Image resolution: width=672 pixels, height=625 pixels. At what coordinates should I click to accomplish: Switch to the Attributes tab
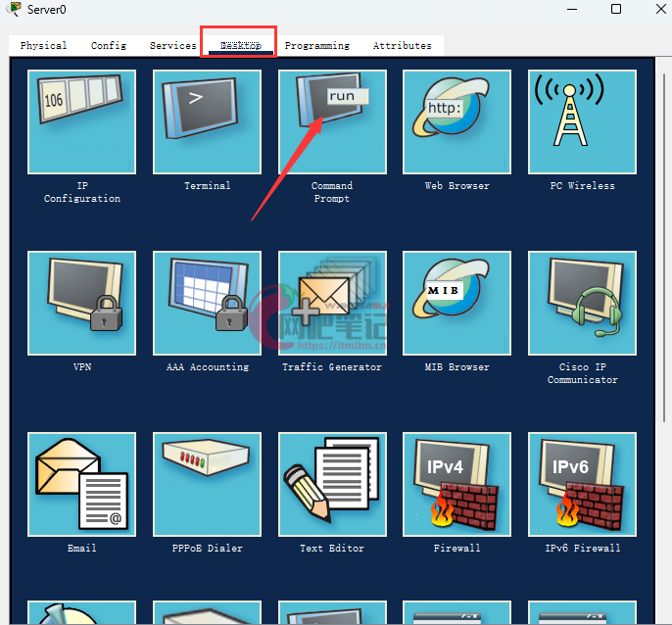pyautogui.click(x=402, y=45)
